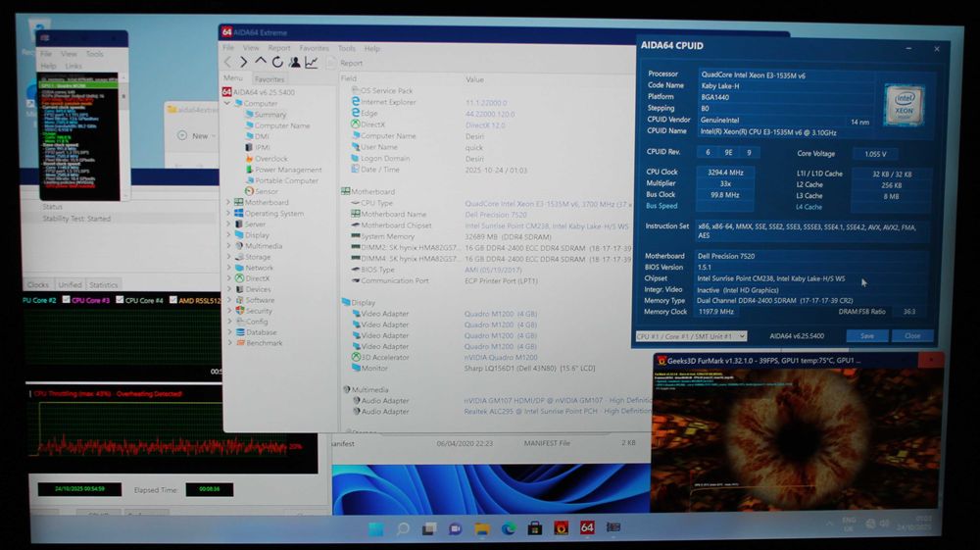Open the Sensor page in the tree
The width and height of the screenshot is (980, 550).
[x=267, y=191]
